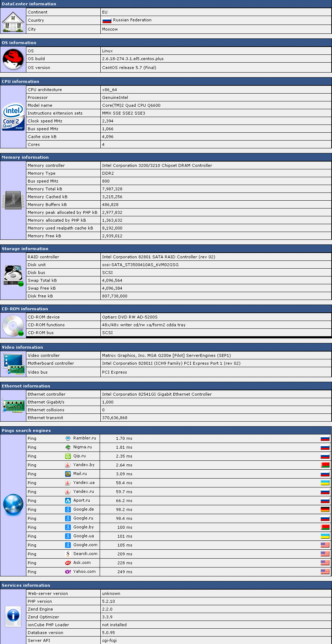Click the CD-ROM disc icon
The width and height of the screenshot is (332, 644).
tap(13, 325)
